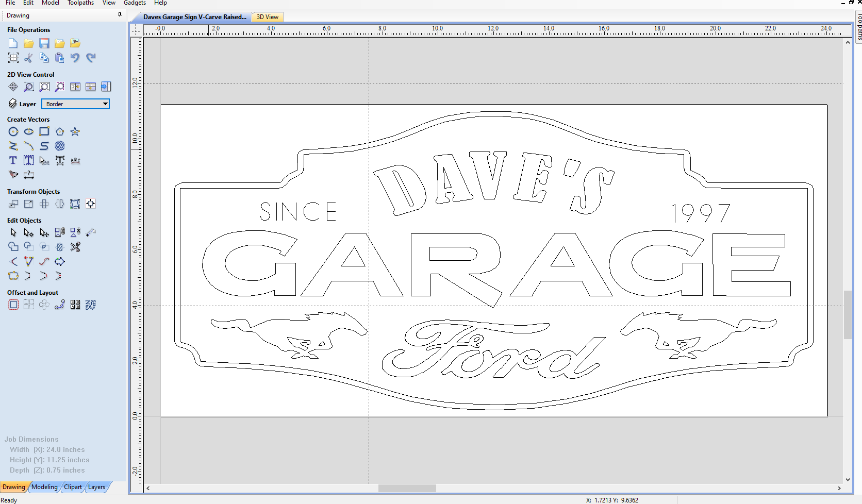The width and height of the screenshot is (862, 504).
Task: Open the Toolpaths menu
Action: coord(81,3)
